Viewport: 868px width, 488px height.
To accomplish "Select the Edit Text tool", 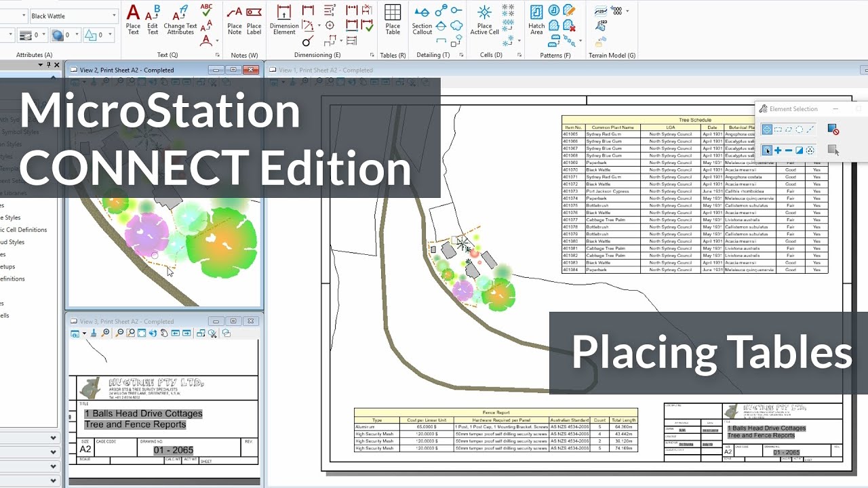I will pyautogui.click(x=153, y=19).
